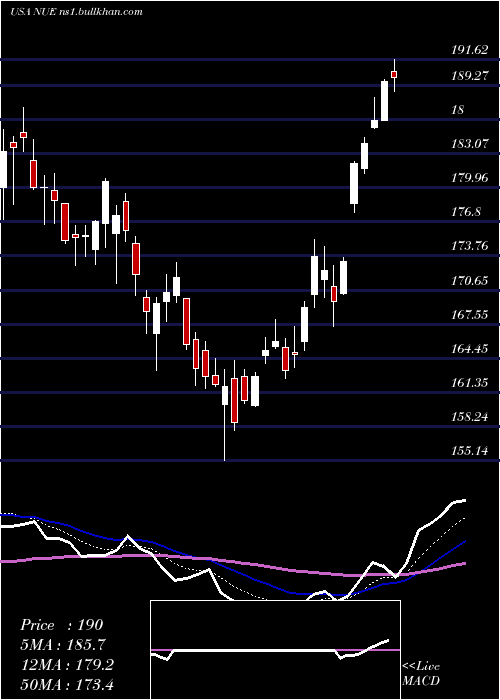The width and height of the screenshot is (500, 700).
Task: Click the last red candlestick near 190
Action: coord(394,75)
